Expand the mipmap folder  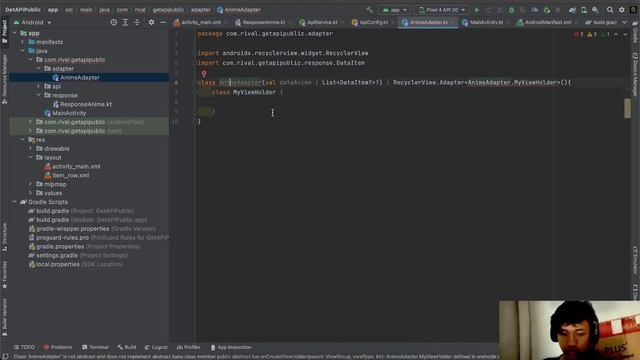pos(31,184)
